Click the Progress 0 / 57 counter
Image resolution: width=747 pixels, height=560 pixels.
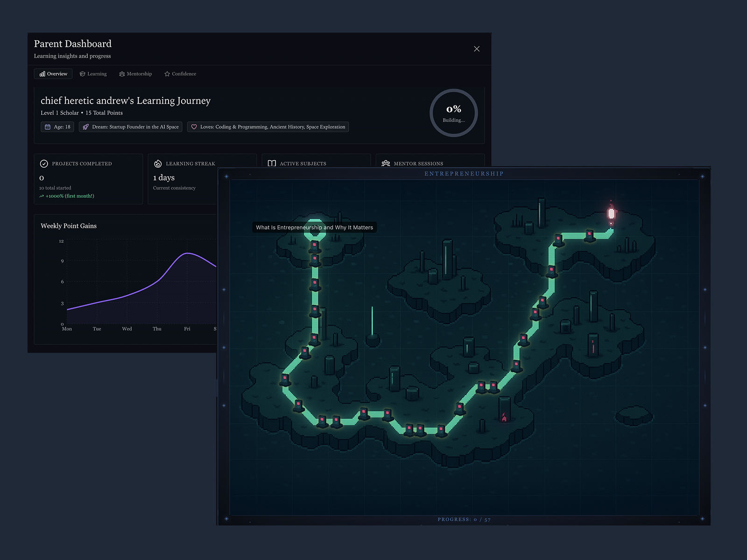click(x=464, y=519)
